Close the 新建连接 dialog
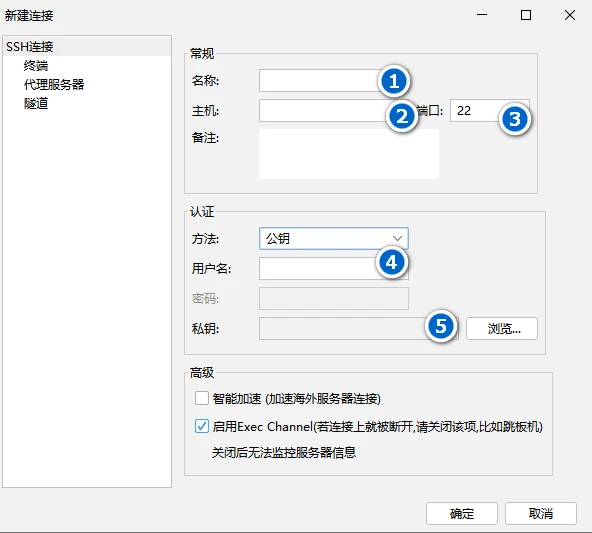 pos(570,15)
